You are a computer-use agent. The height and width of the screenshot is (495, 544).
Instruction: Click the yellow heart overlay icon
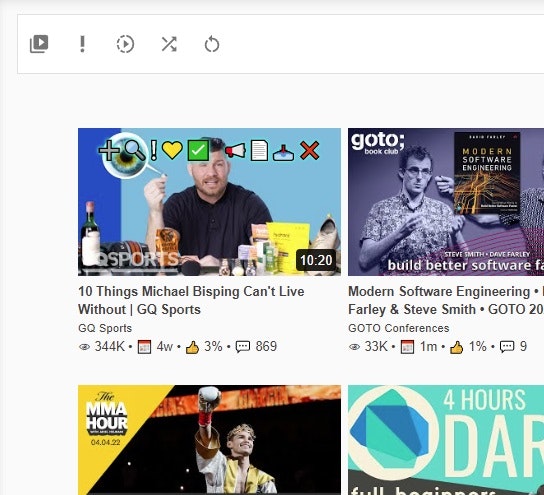click(x=172, y=151)
